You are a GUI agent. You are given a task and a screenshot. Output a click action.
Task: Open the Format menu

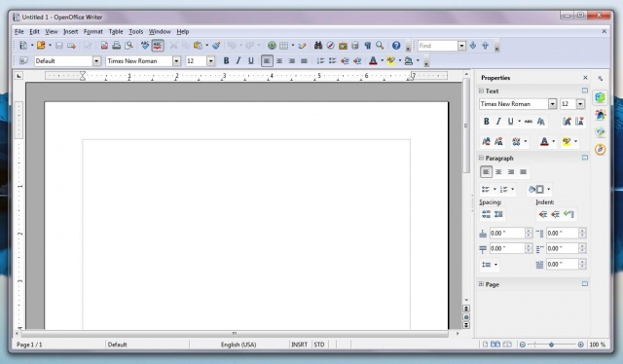coord(93,31)
